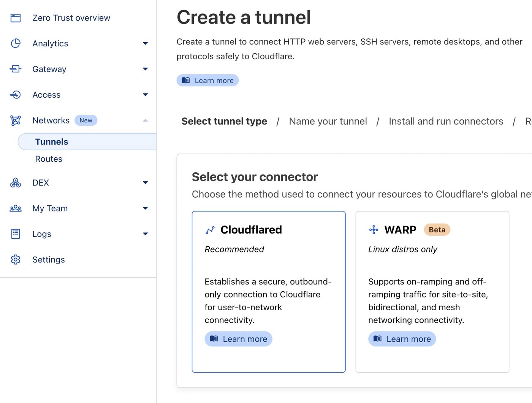Collapse the Networks section arrow
532x403 pixels.
(145, 121)
